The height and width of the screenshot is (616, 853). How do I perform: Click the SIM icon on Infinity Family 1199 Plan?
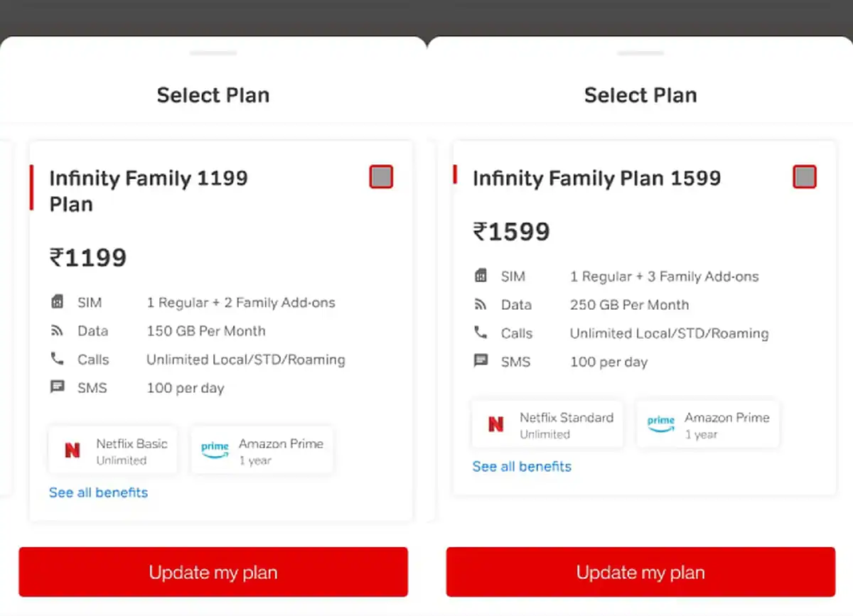61,302
